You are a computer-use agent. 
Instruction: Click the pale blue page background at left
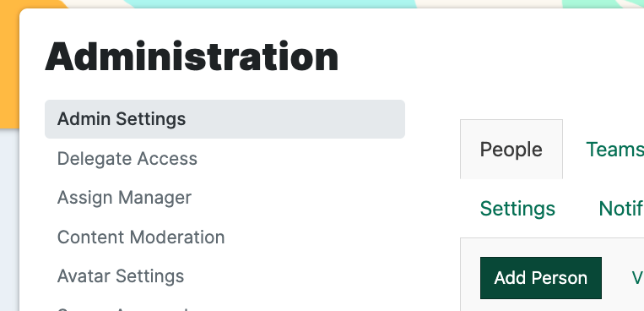click(9, 218)
